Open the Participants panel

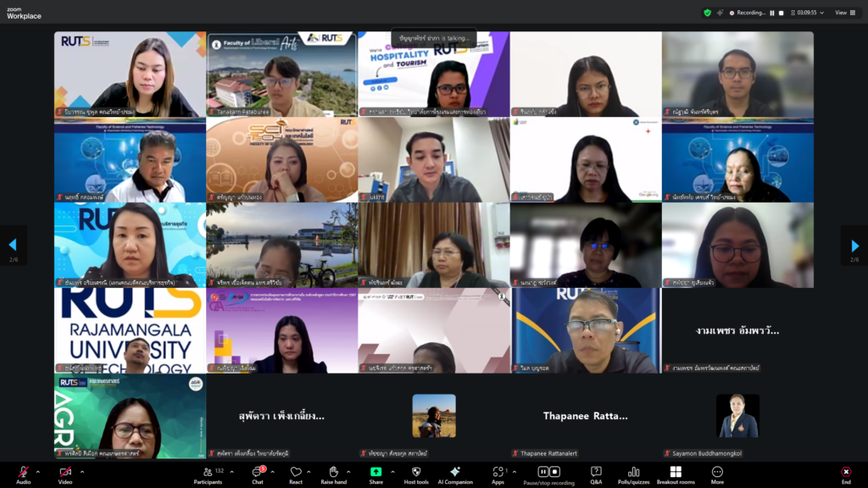click(x=207, y=472)
